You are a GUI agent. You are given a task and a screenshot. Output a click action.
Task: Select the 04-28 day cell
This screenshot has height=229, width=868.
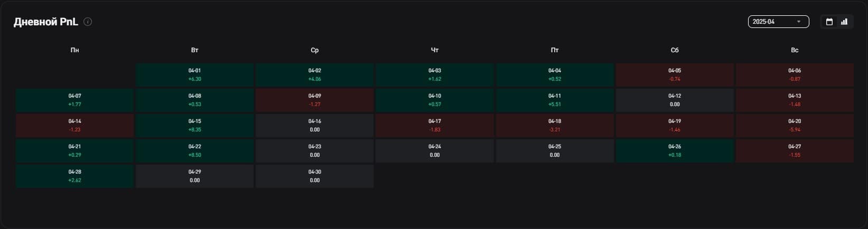tap(74, 176)
